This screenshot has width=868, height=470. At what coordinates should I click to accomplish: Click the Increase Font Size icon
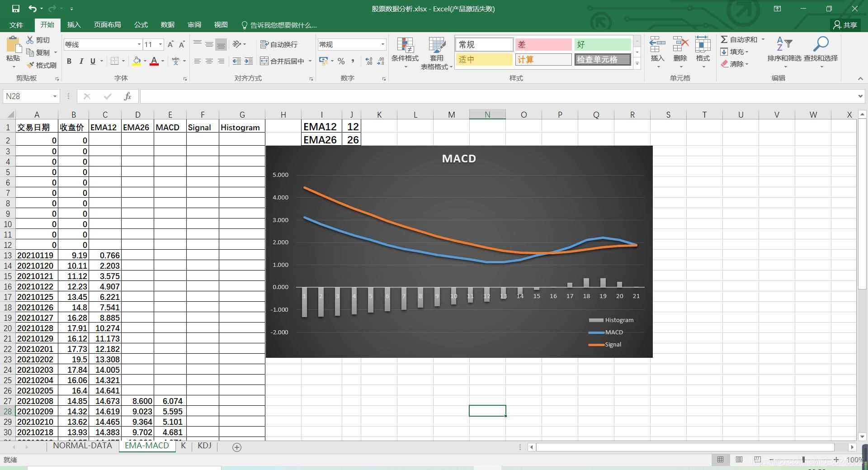tap(170, 44)
